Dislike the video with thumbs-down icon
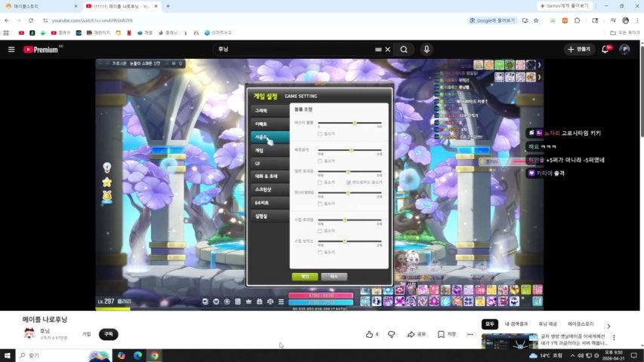 391,334
